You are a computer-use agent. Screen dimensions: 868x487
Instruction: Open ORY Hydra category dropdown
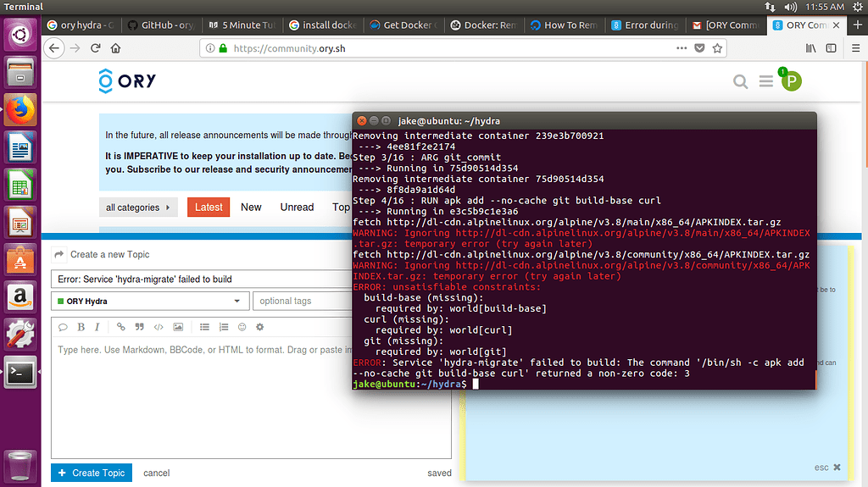click(x=150, y=301)
